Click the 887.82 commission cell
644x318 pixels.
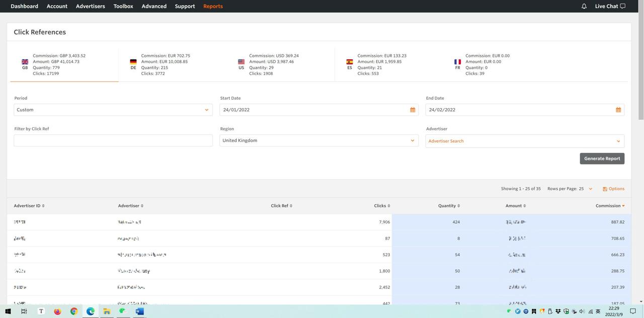click(618, 222)
